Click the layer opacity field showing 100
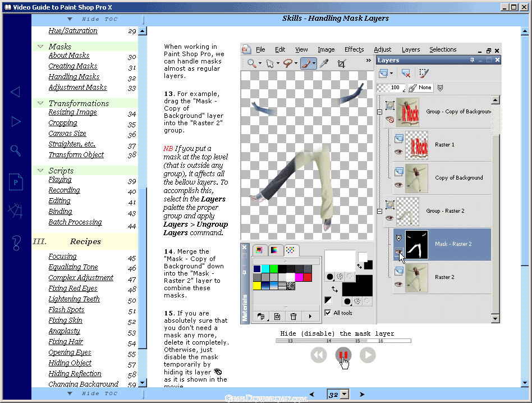532x403 pixels. click(x=392, y=88)
